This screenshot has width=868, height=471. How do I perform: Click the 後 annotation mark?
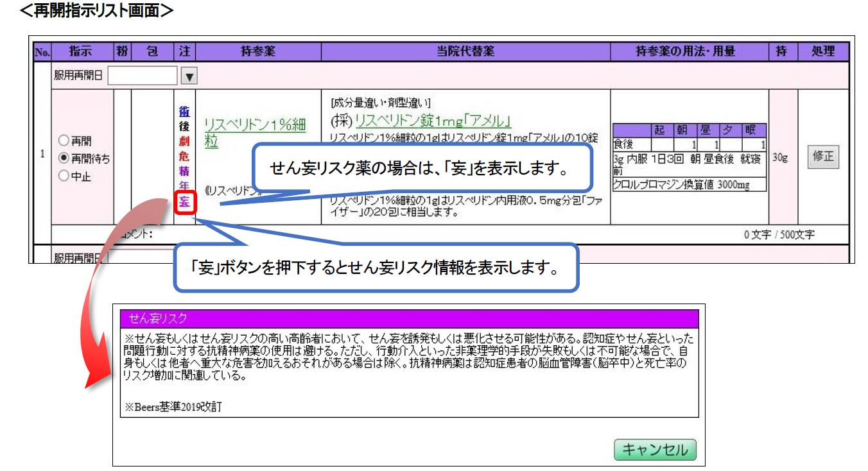click(x=185, y=126)
